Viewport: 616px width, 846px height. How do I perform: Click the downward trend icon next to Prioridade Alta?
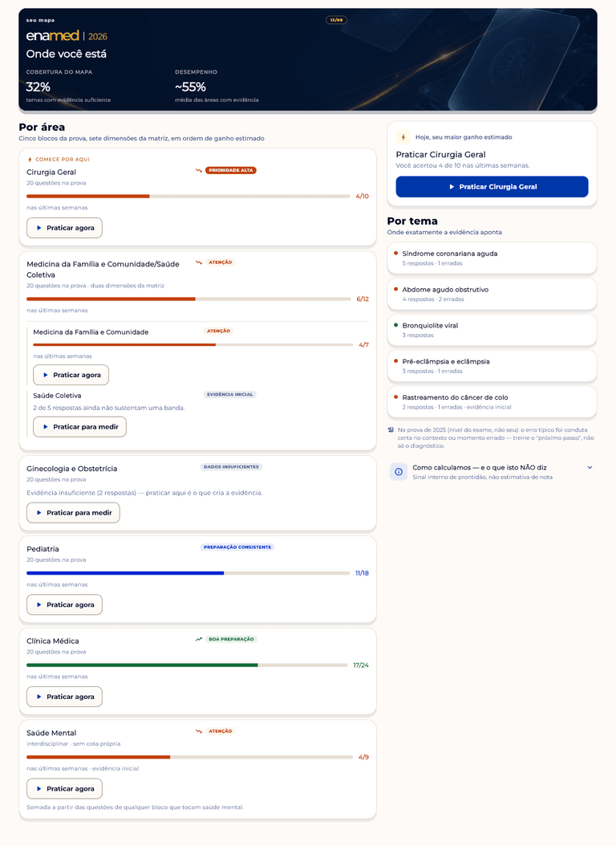pyautogui.click(x=199, y=170)
